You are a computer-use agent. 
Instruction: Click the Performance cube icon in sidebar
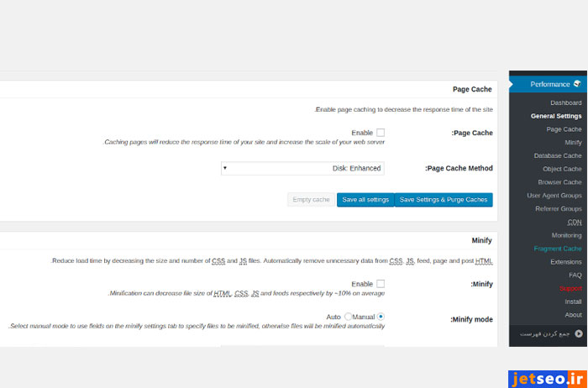click(x=577, y=84)
